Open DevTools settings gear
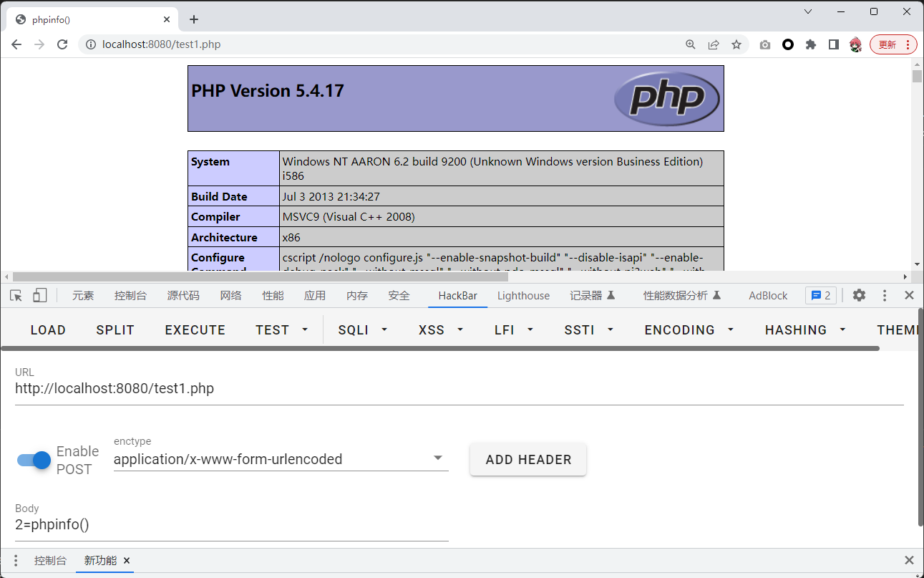This screenshot has width=924, height=578. 859,296
